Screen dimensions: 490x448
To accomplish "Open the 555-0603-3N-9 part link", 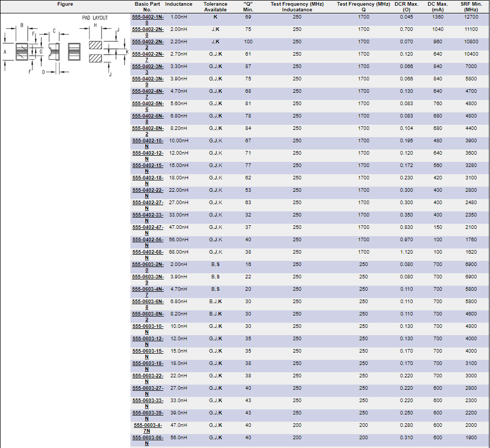I will (147, 277).
